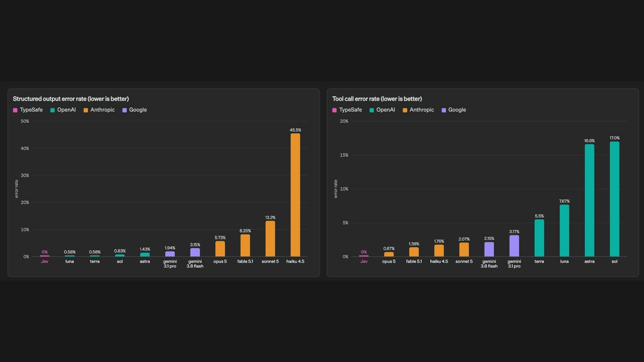The width and height of the screenshot is (644, 362).
Task: Select the sol bar in Tool call chart
Action: pos(614,199)
